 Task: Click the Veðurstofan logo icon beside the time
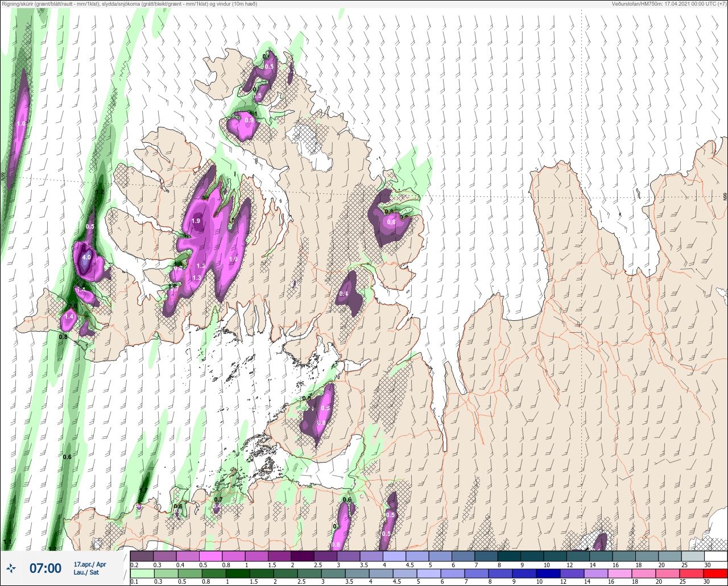point(11,568)
